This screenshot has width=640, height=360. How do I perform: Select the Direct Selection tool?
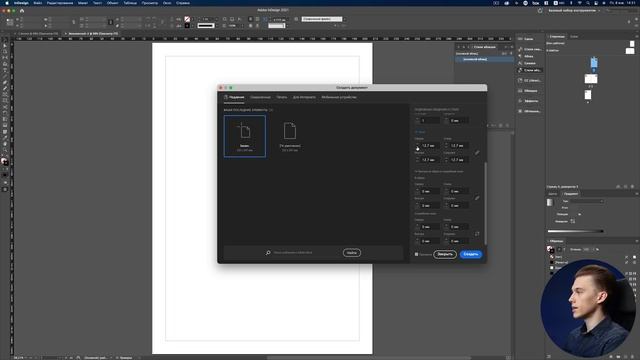(x=5, y=51)
